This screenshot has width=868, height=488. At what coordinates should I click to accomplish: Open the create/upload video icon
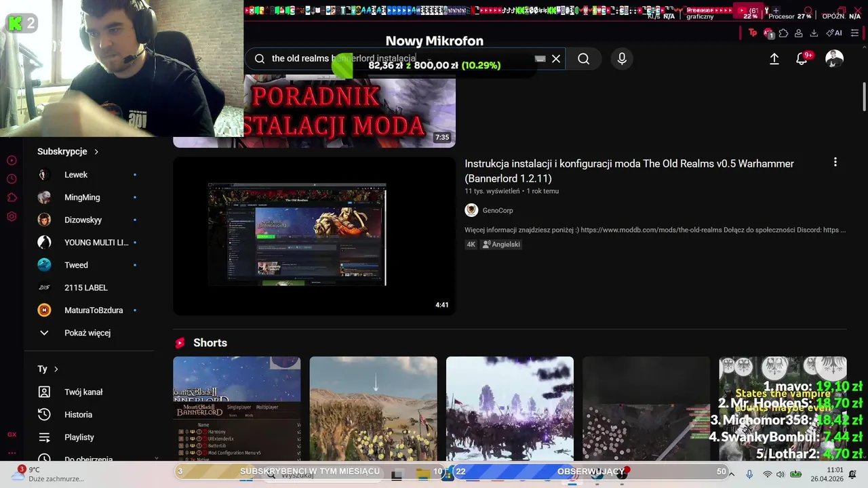click(x=774, y=59)
